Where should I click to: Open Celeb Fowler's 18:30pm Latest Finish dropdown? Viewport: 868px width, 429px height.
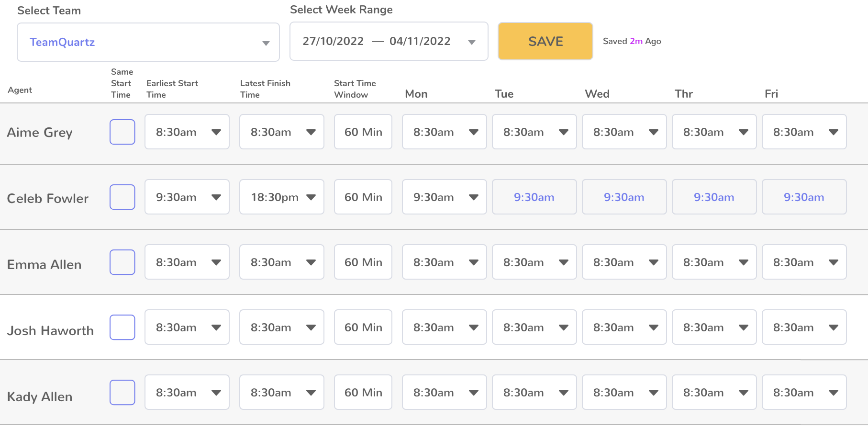pos(311,197)
